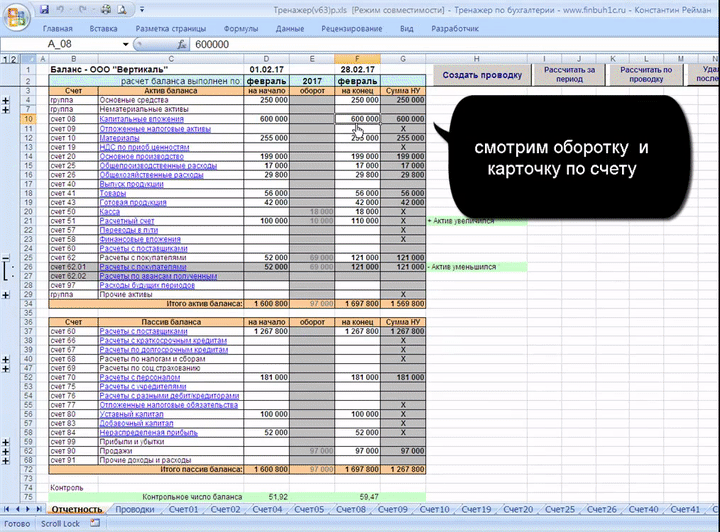Switch to the Проводки sheet tab

point(134,509)
